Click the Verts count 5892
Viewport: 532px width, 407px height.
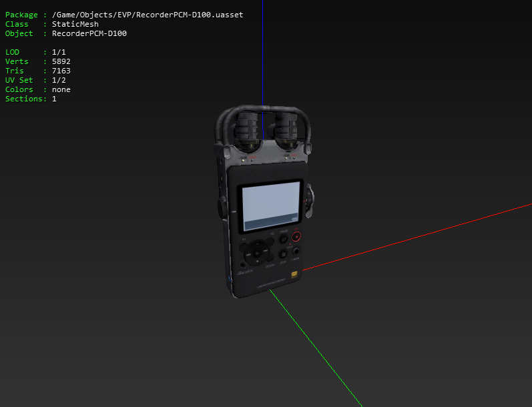pyautogui.click(x=61, y=61)
